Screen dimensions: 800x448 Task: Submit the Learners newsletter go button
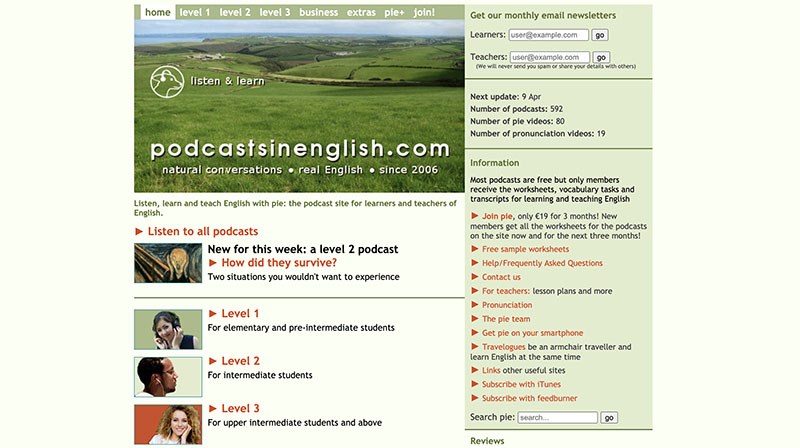pos(600,35)
